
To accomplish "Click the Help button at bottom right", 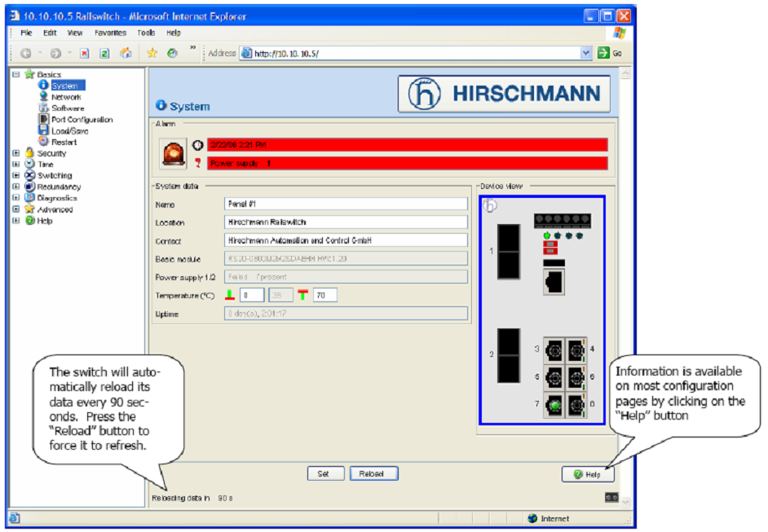I will [x=587, y=474].
